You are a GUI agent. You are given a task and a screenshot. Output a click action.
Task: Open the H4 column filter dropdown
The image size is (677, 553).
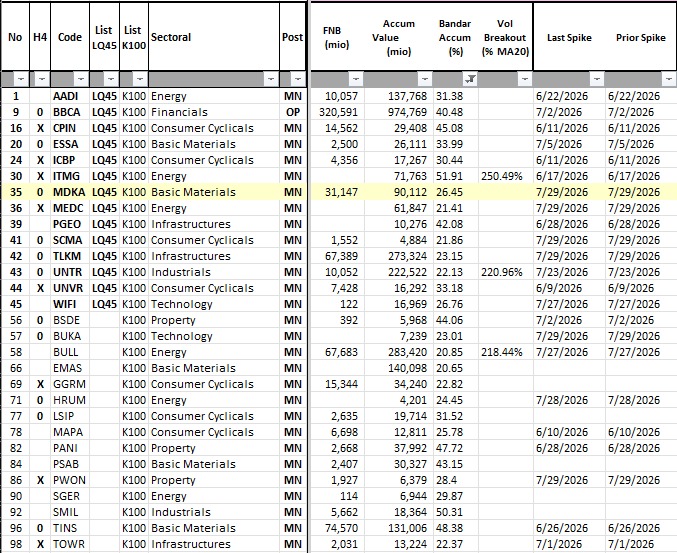[x=41, y=79]
